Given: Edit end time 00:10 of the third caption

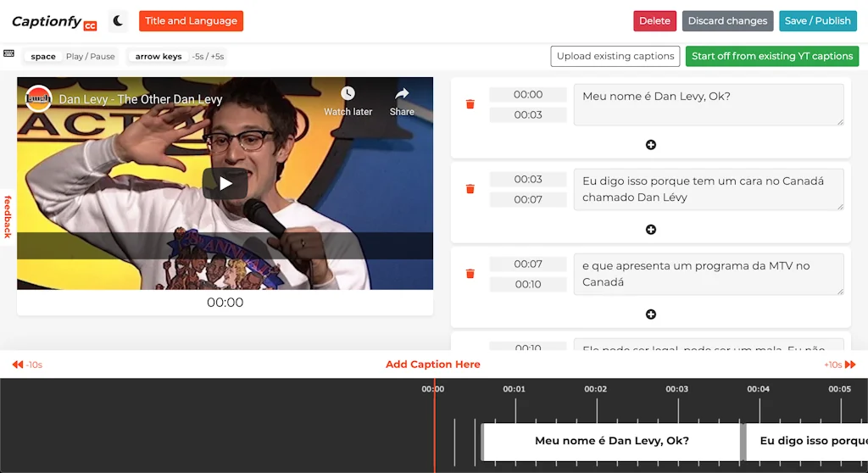Looking at the screenshot, I should [528, 285].
